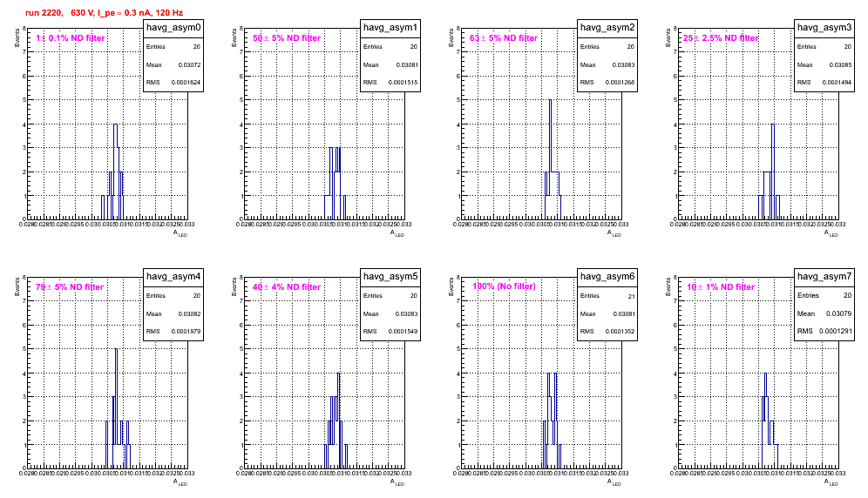868x498 pixels.
Task: Pick the Mean value 0.03085 in havg_asym3
Action: coord(840,64)
